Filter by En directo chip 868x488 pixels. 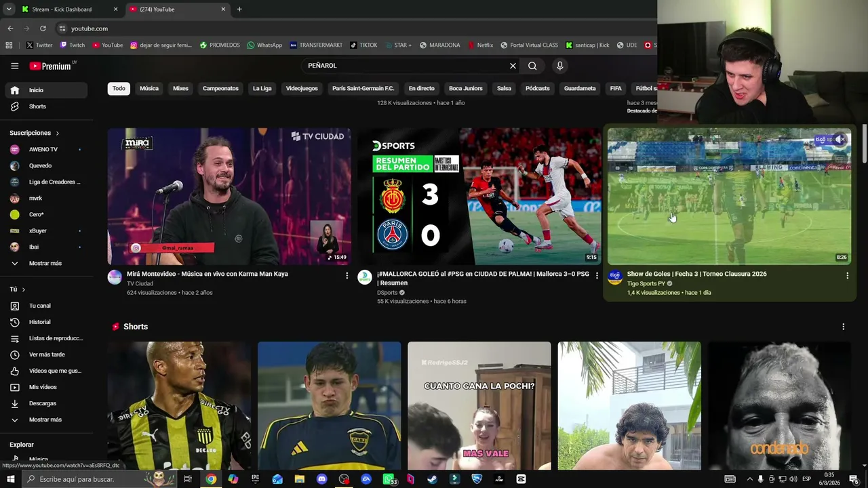[421, 89]
